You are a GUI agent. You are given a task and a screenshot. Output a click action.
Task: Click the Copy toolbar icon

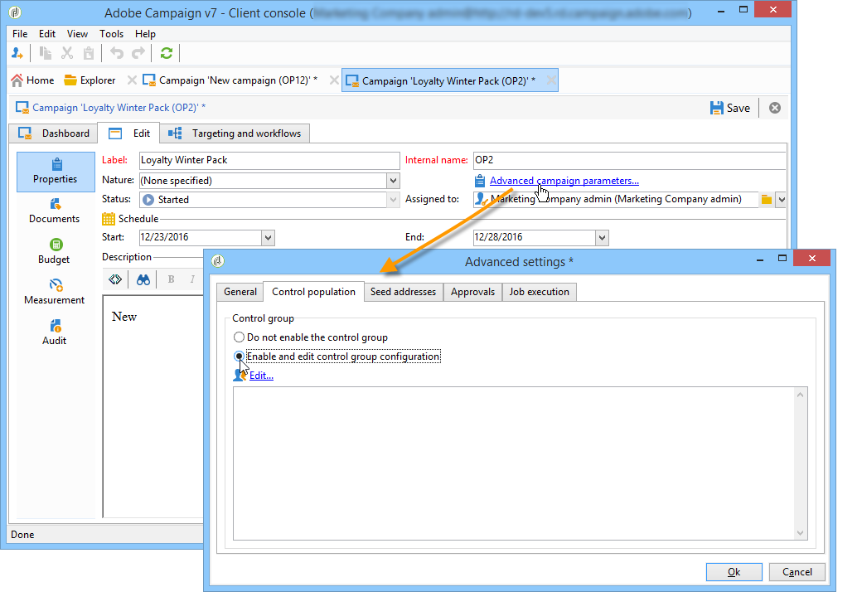[46, 53]
